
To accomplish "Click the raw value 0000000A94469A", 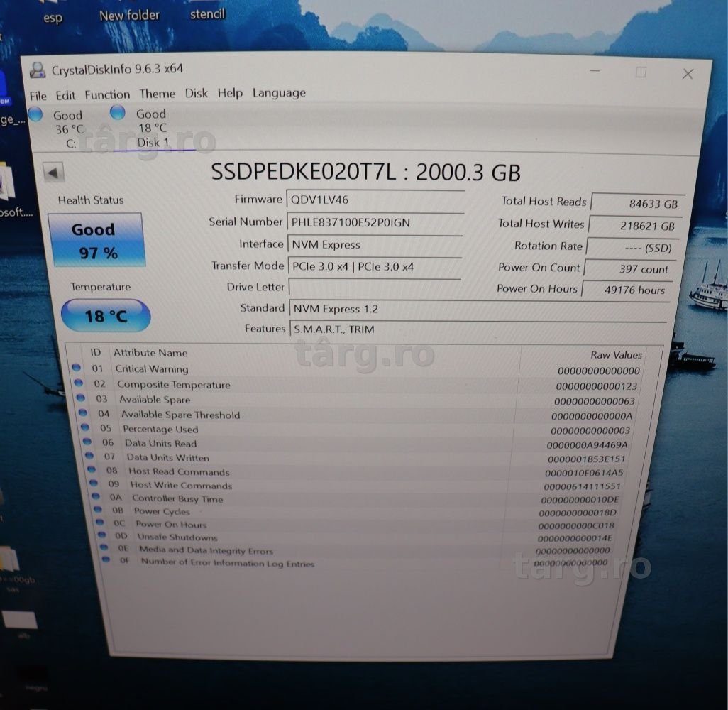I will (x=588, y=445).
